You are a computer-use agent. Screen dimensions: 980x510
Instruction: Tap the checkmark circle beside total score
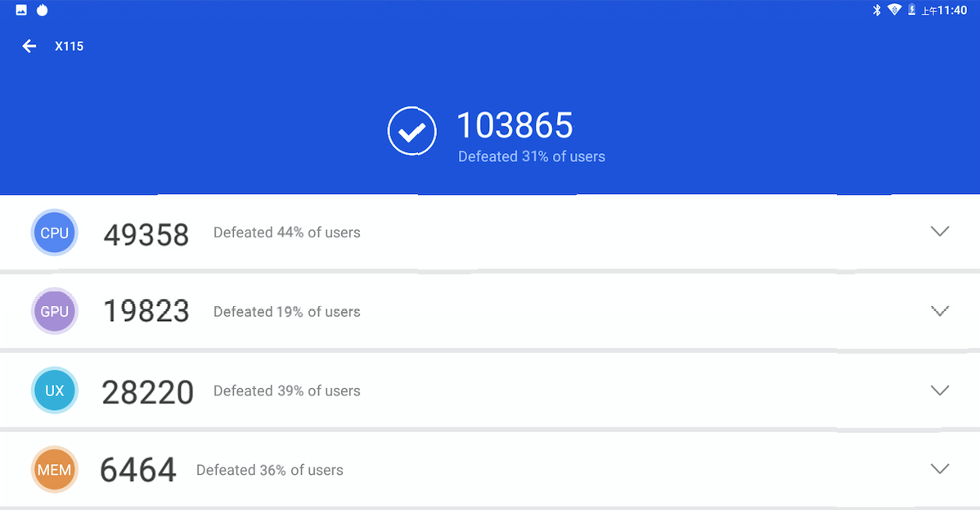[411, 131]
